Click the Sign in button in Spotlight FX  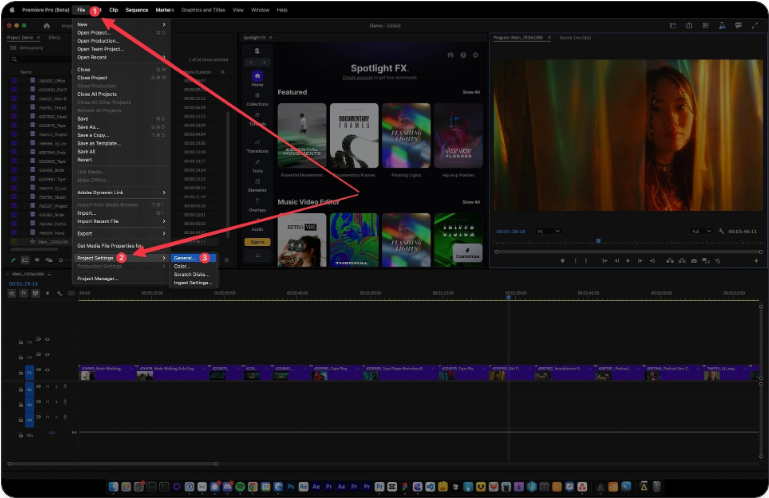[257, 241]
